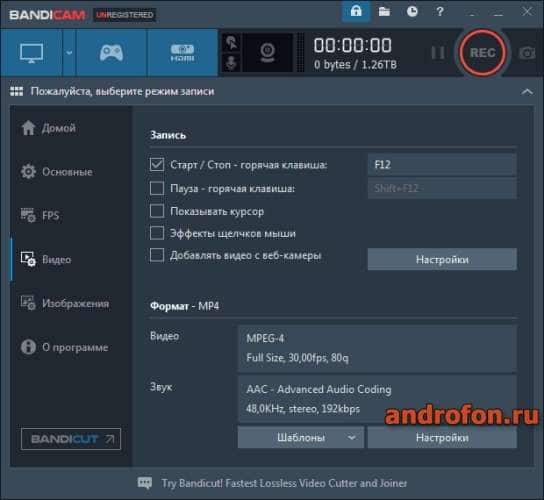Click Try Bandicut promotional link
The width and height of the screenshot is (544, 500).
pos(284,483)
